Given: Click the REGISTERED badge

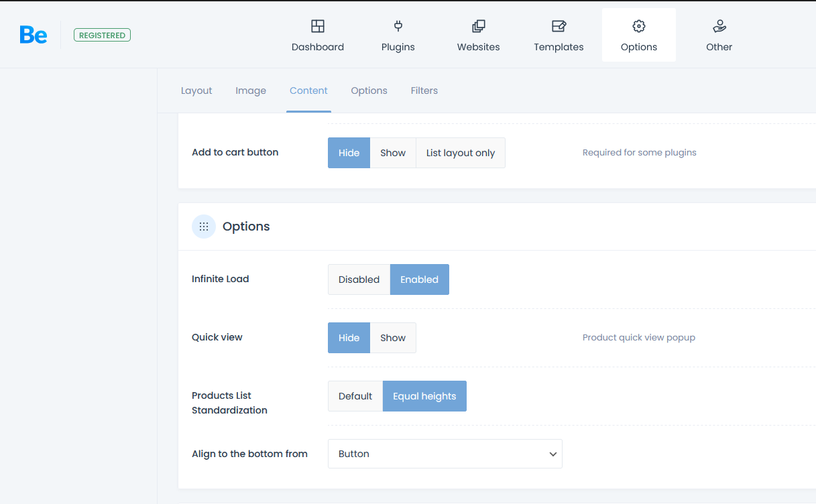Looking at the screenshot, I should 102,35.
